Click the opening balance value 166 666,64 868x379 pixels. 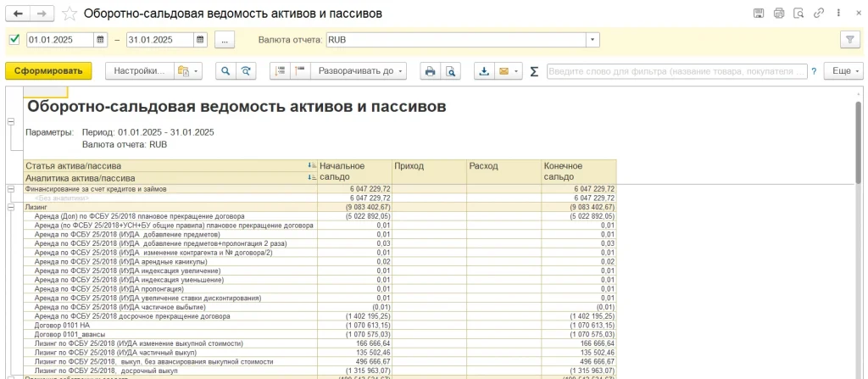click(371, 343)
